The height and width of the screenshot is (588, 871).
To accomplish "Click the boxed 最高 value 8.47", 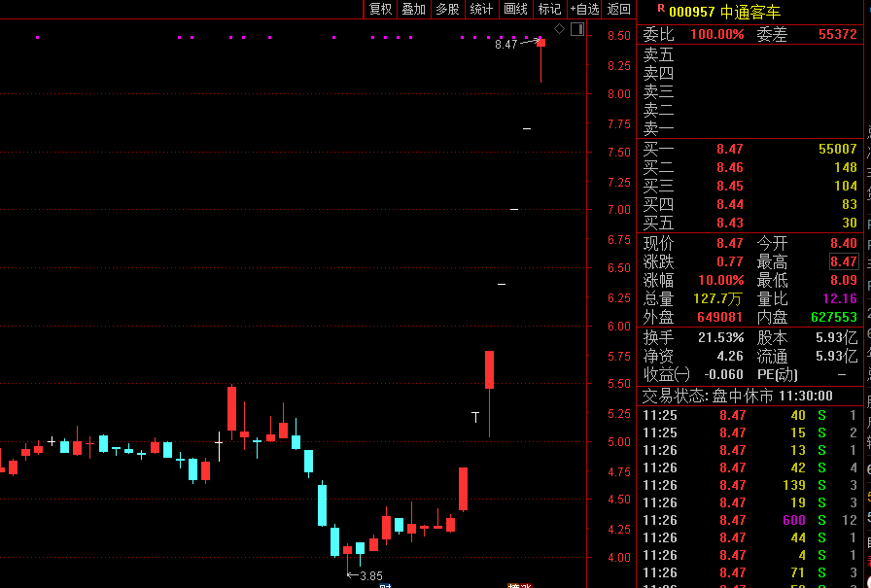I will (x=843, y=261).
